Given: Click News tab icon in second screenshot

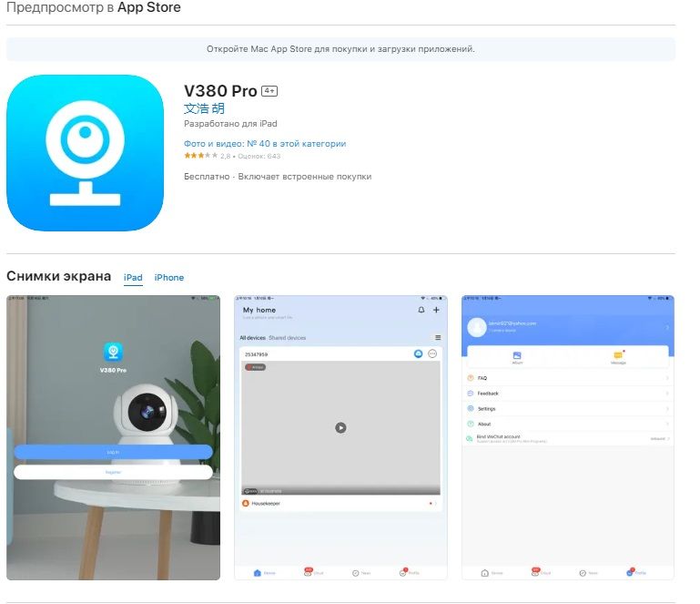Looking at the screenshot, I should (355, 573).
